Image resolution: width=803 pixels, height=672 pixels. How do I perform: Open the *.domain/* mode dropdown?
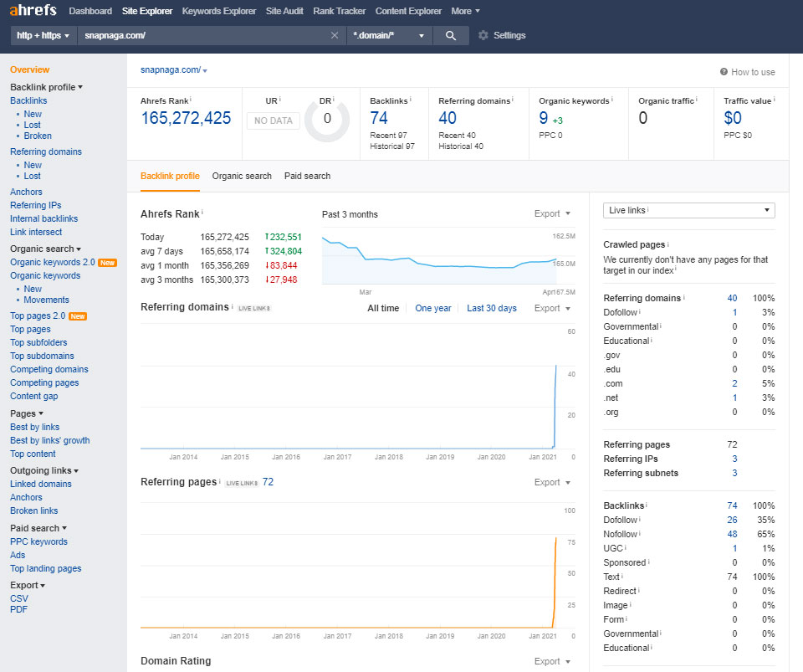[389, 35]
